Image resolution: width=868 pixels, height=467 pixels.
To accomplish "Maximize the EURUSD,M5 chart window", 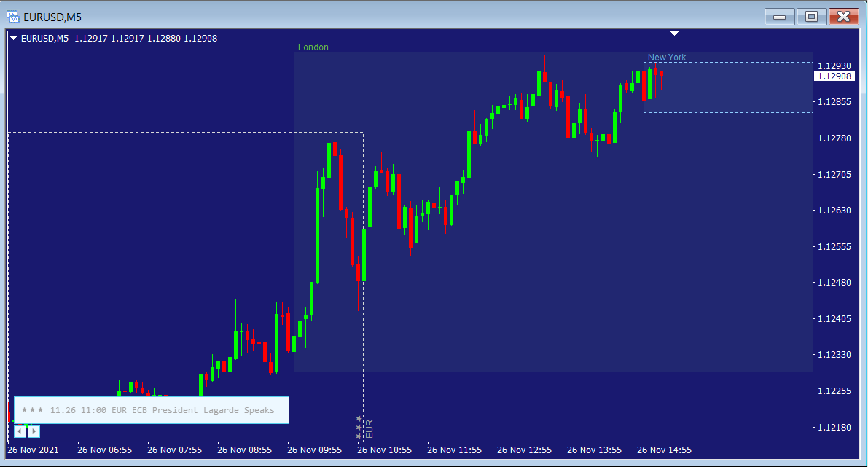I will click(811, 16).
